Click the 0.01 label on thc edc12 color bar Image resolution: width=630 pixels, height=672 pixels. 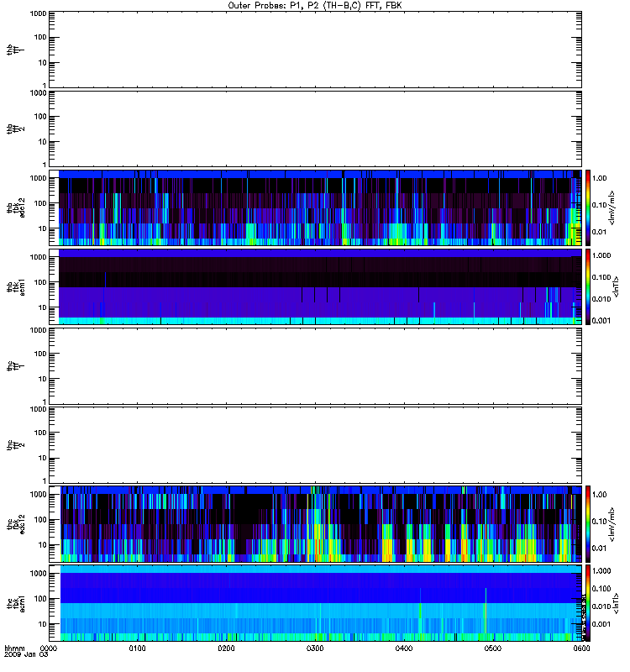(599, 549)
